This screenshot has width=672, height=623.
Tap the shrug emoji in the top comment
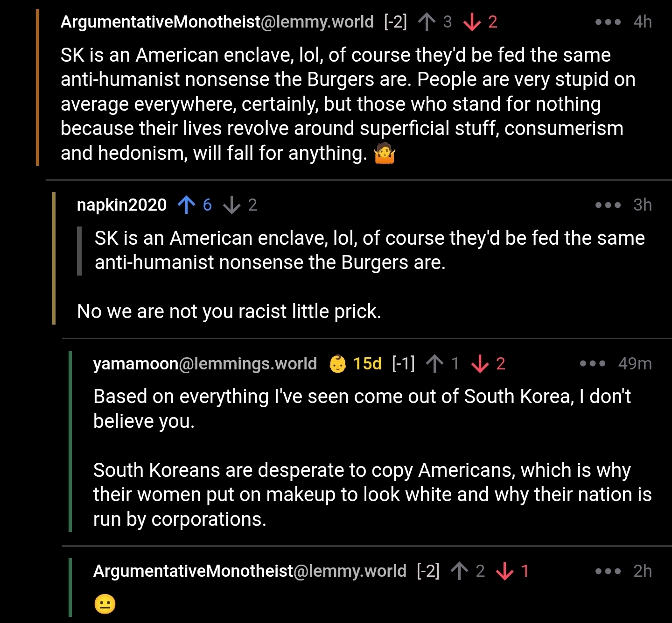385,154
